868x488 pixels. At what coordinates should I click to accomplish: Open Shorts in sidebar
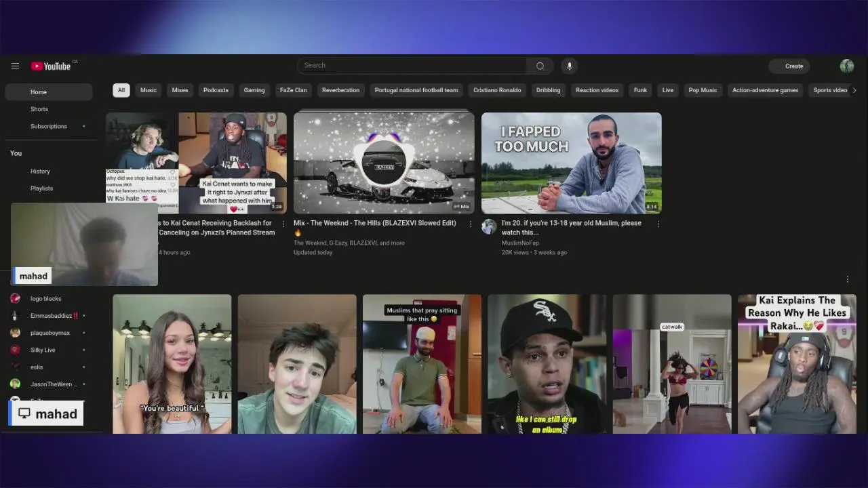pos(49,109)
